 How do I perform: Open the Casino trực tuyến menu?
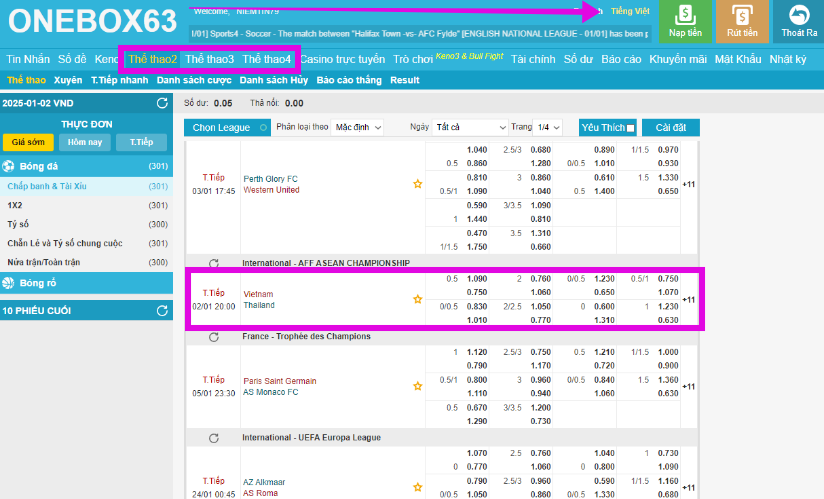pos(343,59)
